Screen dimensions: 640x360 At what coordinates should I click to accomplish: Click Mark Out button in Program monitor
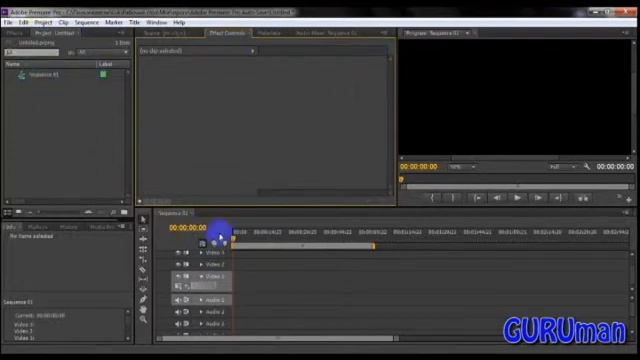click(453, 198)
